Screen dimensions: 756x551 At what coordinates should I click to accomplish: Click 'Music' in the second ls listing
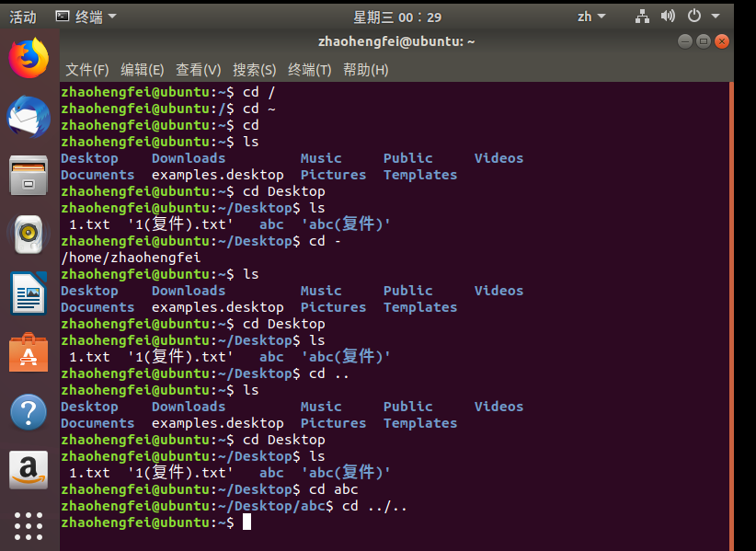point(321,291)
